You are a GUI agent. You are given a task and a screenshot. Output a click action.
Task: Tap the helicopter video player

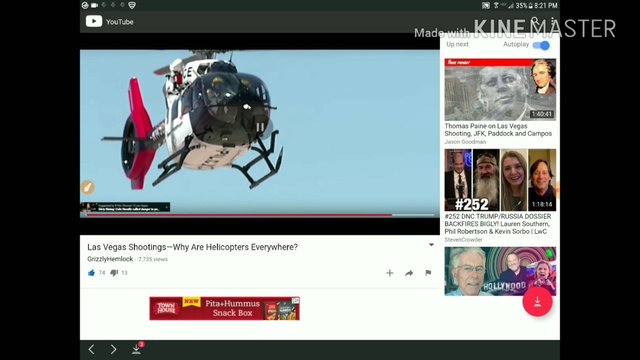coord(260,133)
